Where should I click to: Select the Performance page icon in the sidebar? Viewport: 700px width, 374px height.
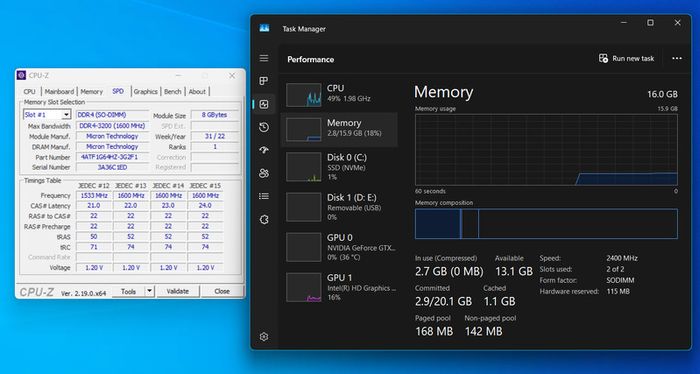click(264, 104)
